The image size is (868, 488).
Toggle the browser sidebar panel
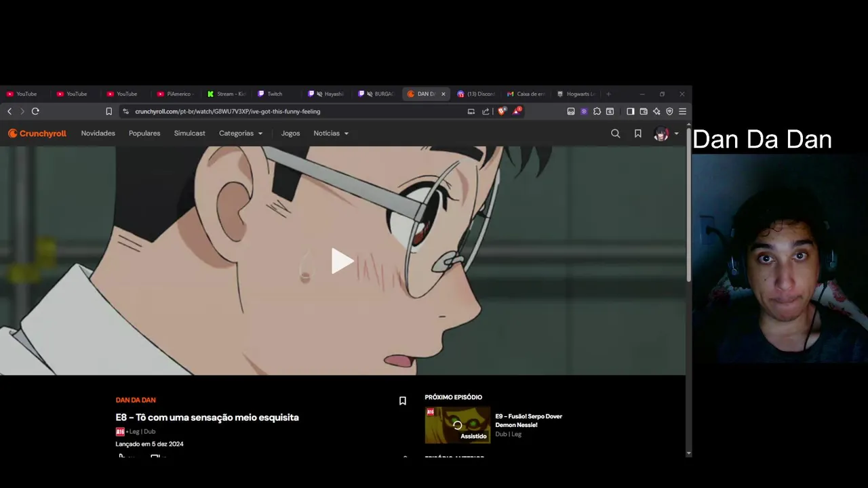click(x=631, y=111)
